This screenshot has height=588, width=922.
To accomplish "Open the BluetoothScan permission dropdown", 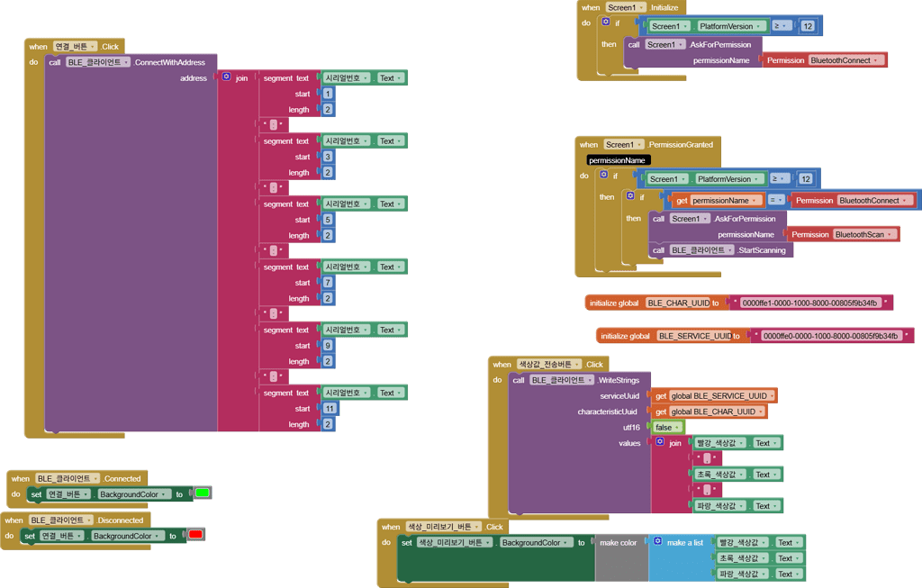I will click(890, 234).
